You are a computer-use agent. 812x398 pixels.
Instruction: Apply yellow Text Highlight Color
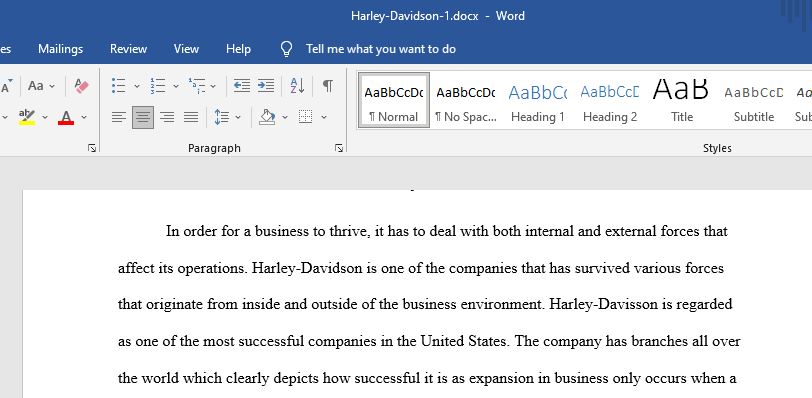27,117
